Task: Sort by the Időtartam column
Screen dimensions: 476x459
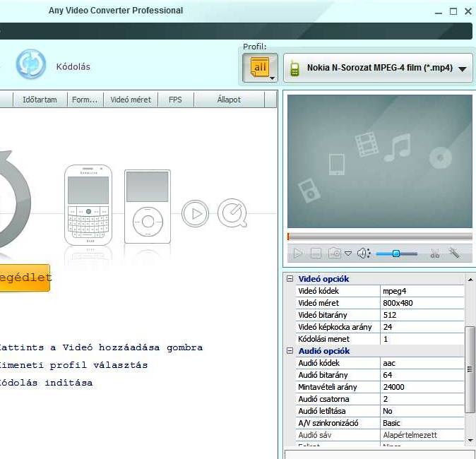Action: (40, 100)
